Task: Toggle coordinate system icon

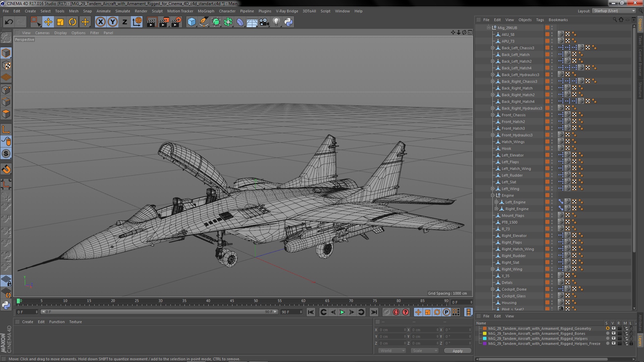Action: (137, 22)
